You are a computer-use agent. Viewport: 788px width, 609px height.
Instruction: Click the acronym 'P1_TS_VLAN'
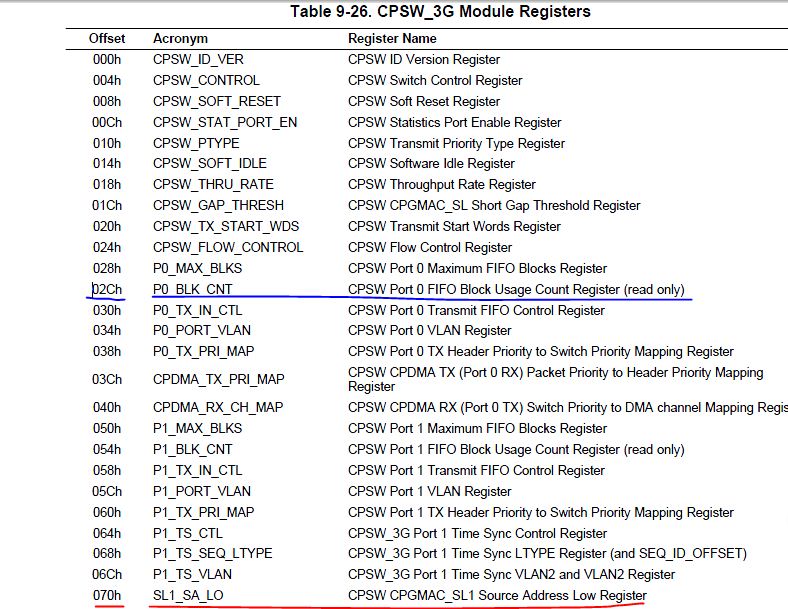(192, 575)
